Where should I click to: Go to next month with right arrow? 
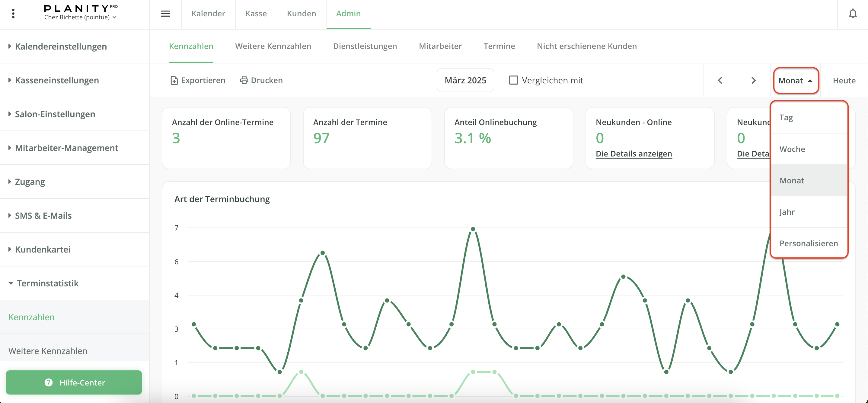coord(753,80)
